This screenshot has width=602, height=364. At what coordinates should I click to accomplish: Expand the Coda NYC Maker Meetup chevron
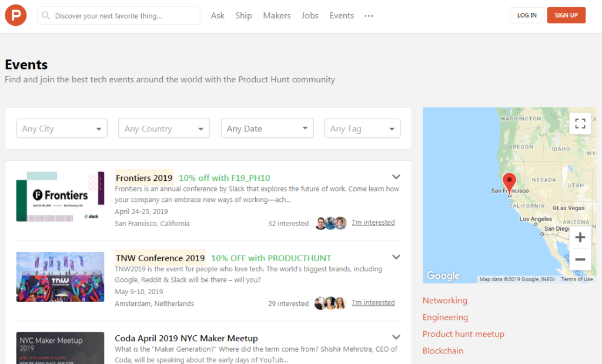click(x=396, y=337)
